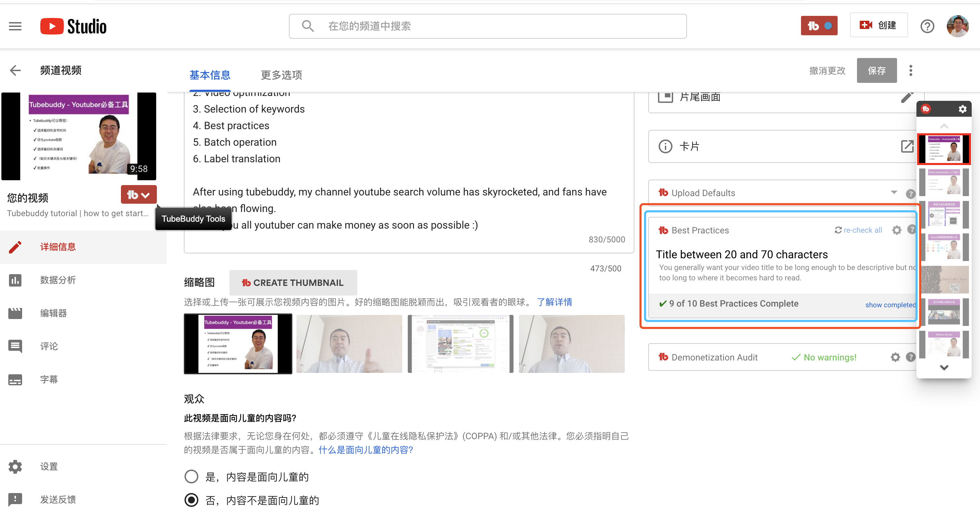Viewport: 980px width, 511px height.
Task: Open settings gear in TubeBuddy floating panel
Action: tap(962, 109)
